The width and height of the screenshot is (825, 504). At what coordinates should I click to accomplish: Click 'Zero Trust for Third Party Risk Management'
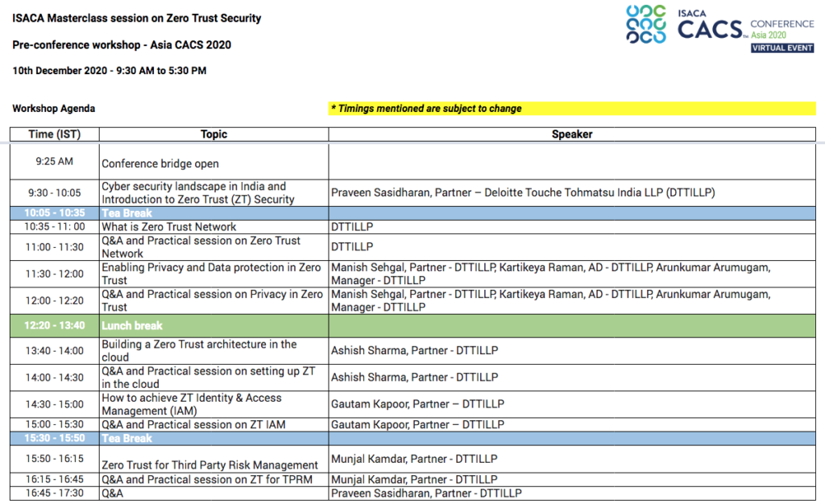tap(214, 459)
